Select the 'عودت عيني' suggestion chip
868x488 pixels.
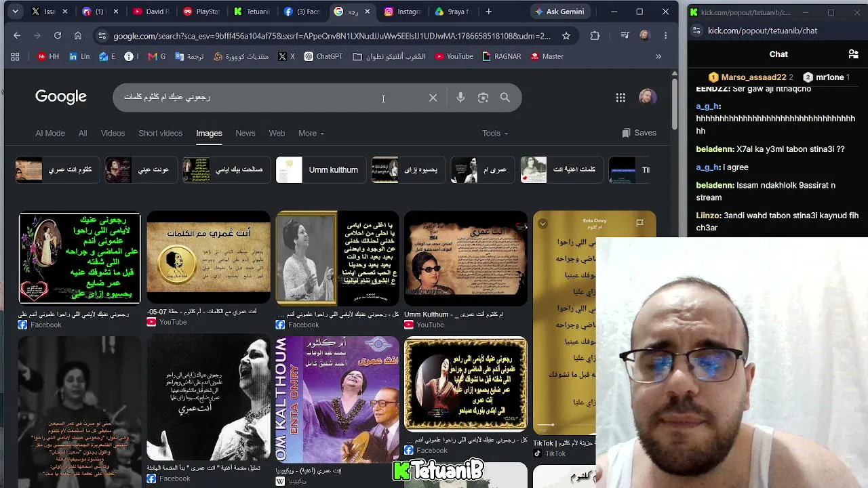[140, 170]
